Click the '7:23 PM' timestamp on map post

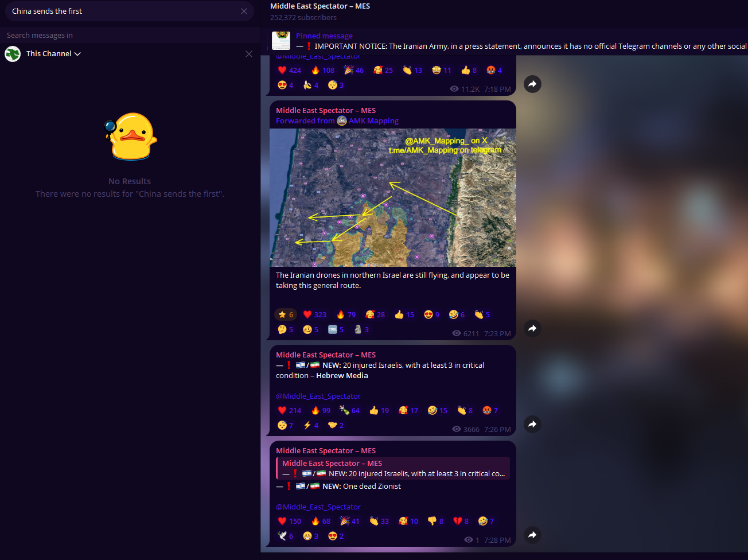click(x=497, y=334)
